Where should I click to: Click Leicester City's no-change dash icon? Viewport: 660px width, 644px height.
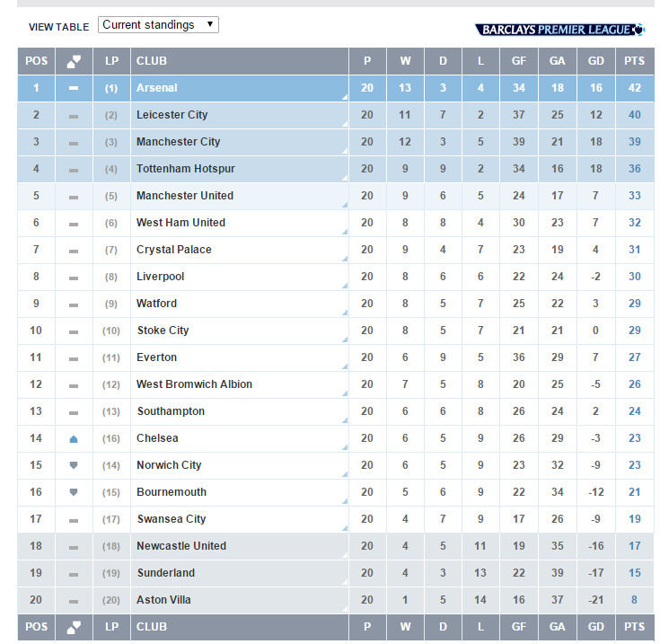tap(74, 115)
